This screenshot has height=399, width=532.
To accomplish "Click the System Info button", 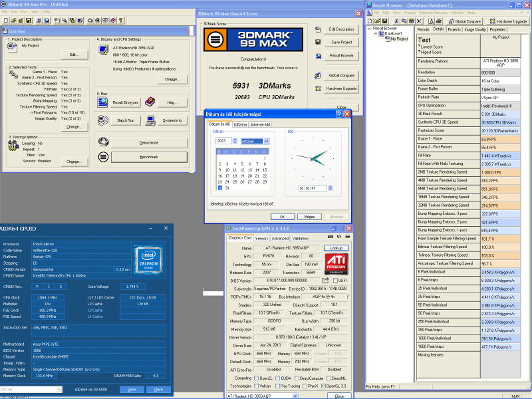I will (x=172, y=120).
